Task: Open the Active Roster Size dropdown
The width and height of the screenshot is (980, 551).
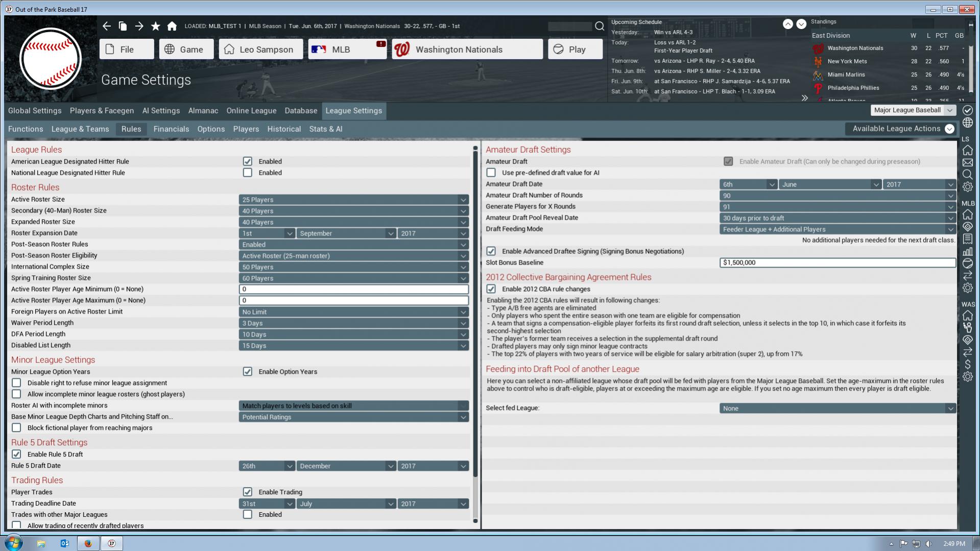Action: (353, 200)
